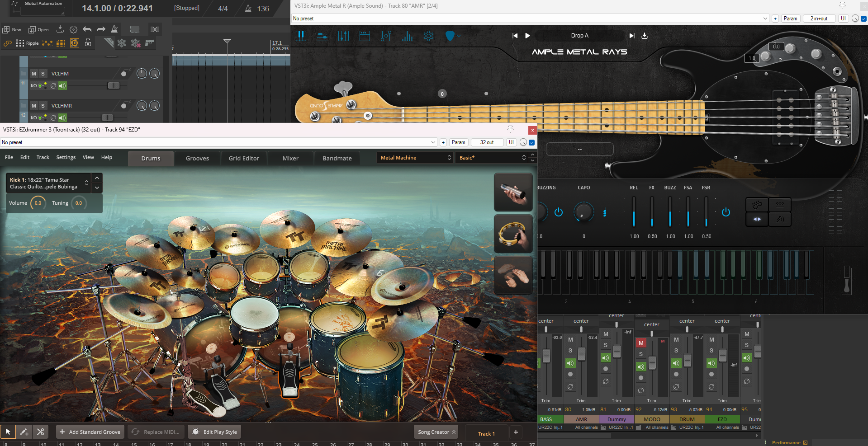Open the Kick 1 drum selection dropdown
The width and height of the screenshot is (868, 446).
point(48,183)
